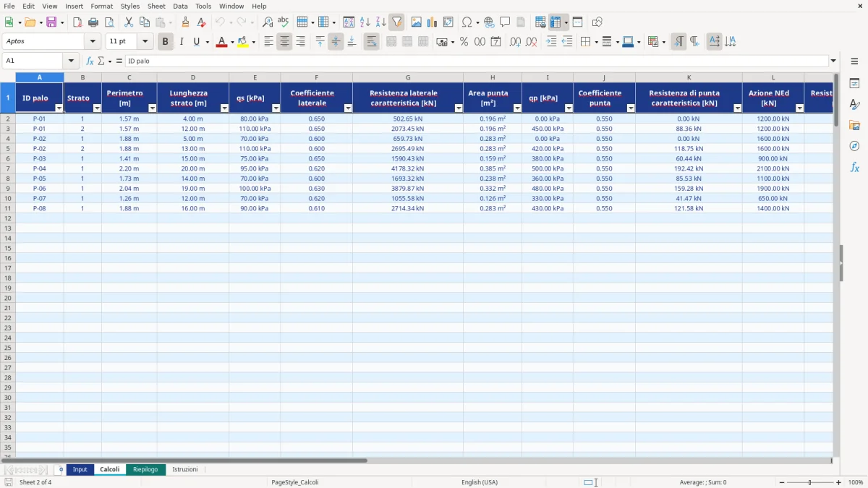
Task: Click column G header
Action: (408, 77)
